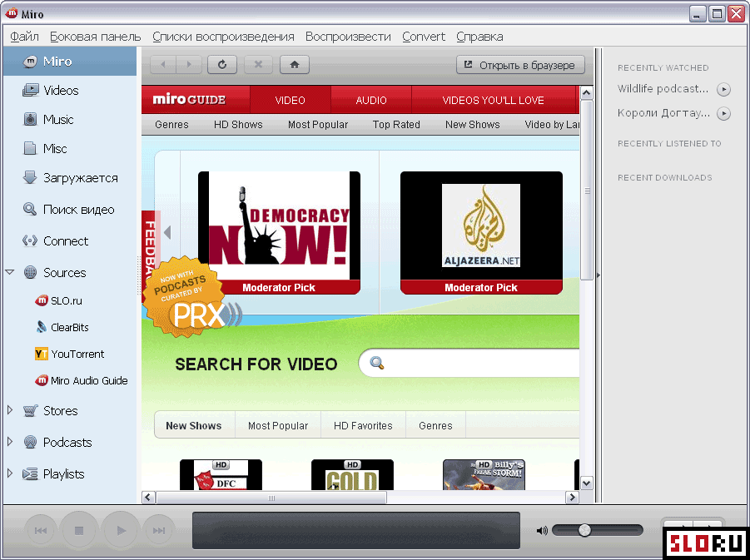Select the New Shows tab below search

[x=194, y=425]
